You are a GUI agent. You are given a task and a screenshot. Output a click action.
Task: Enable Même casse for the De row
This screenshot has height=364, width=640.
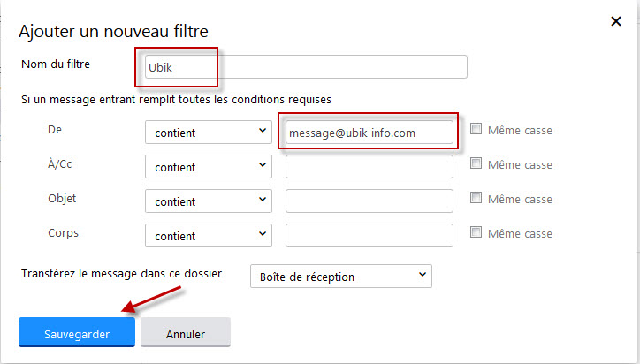click(x=476, y=129)
